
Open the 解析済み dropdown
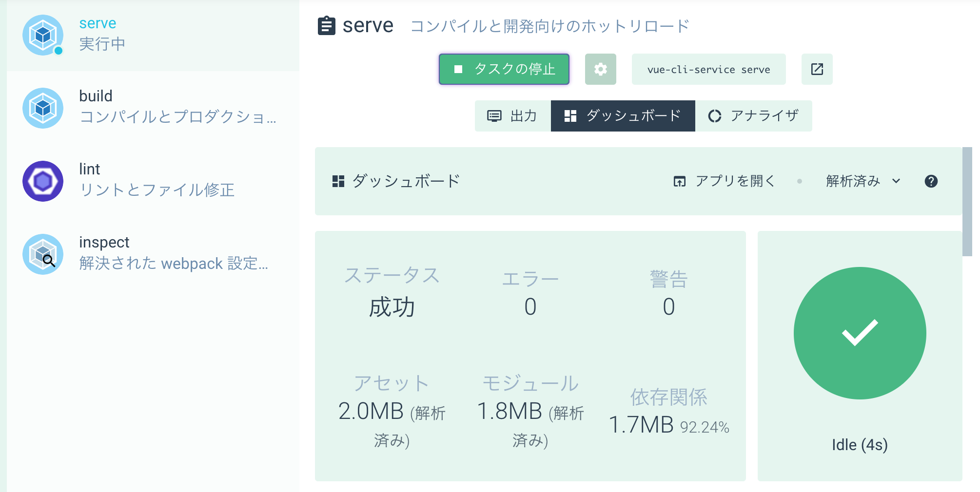click(x=852, y=181)
